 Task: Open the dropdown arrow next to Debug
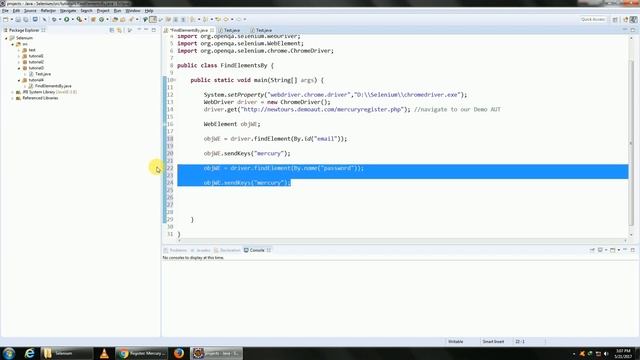(x=60, y=19)
